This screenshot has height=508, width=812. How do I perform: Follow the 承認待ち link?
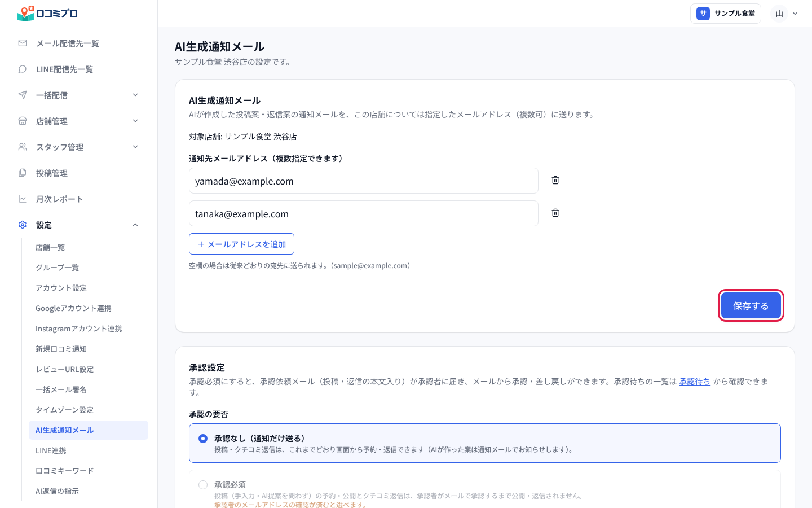(695, 382)
